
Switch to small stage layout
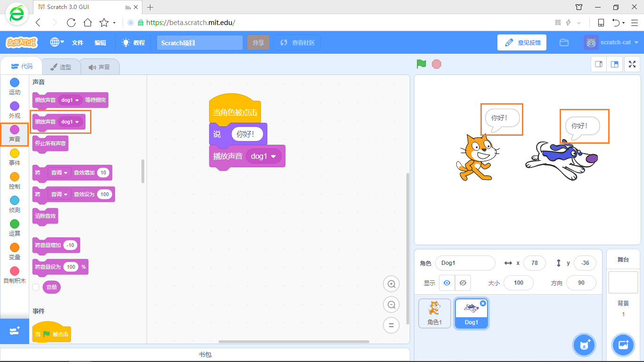pos(599,64)
